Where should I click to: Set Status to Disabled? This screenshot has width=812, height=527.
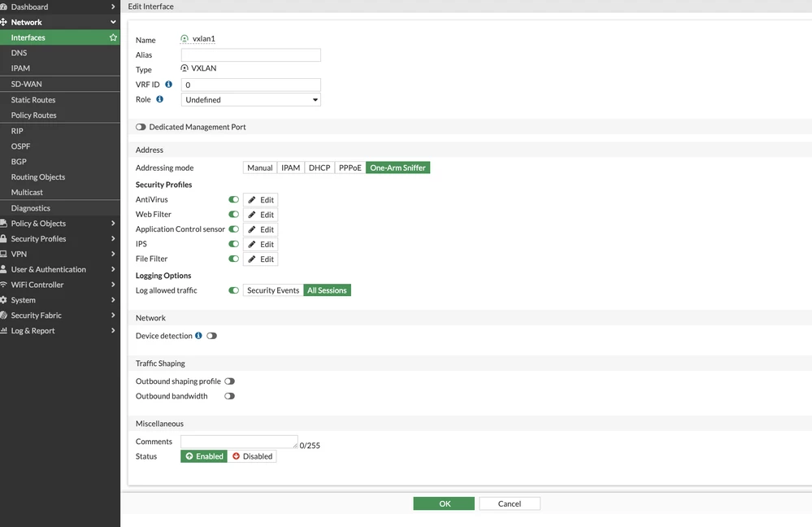coord(252,456)
